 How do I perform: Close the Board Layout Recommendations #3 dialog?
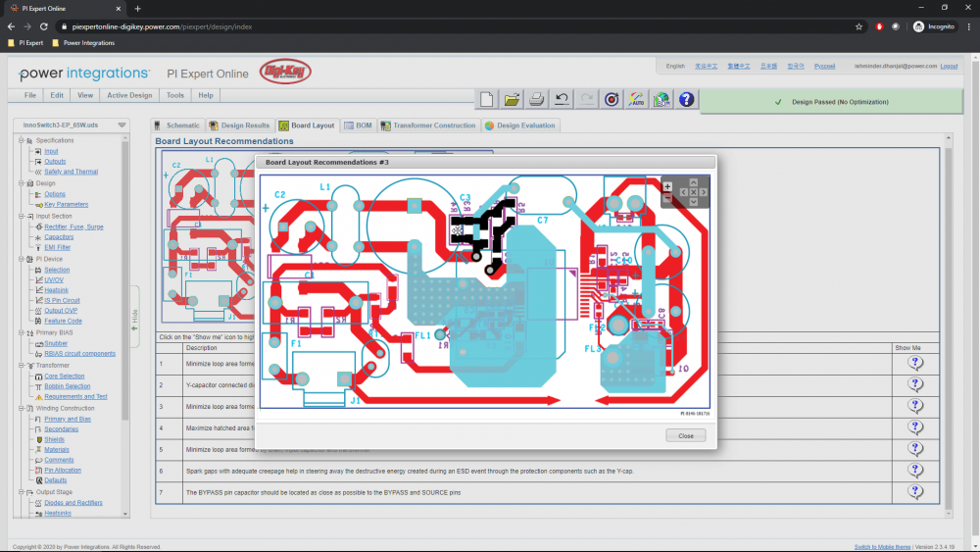coord(686,435)
